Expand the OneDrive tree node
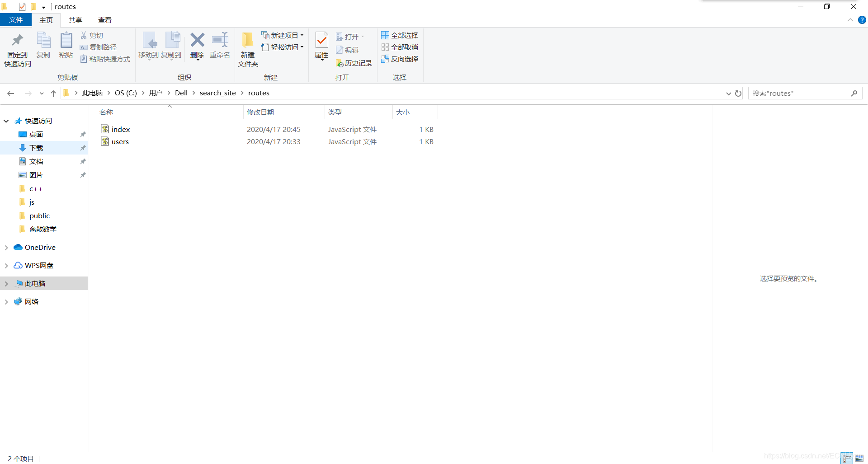Screen dimensions: 868x464 tap(6, 248)
